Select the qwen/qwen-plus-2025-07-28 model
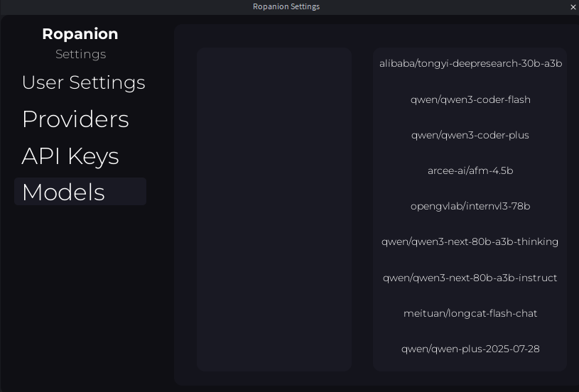 pos(470,349)
